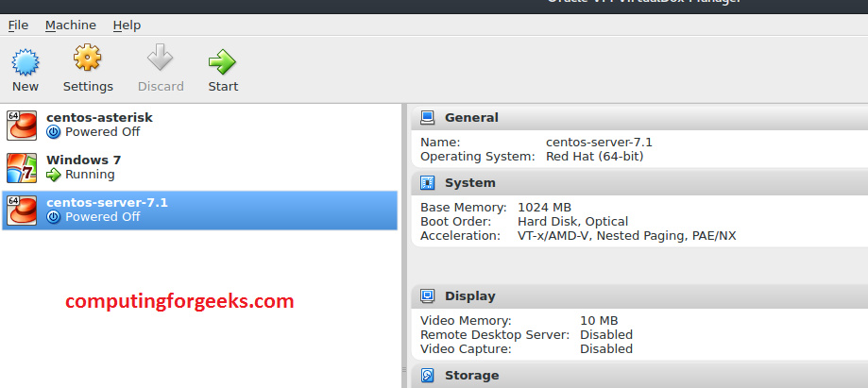Select the Windows 7 virtual machine

pos(199,168)
